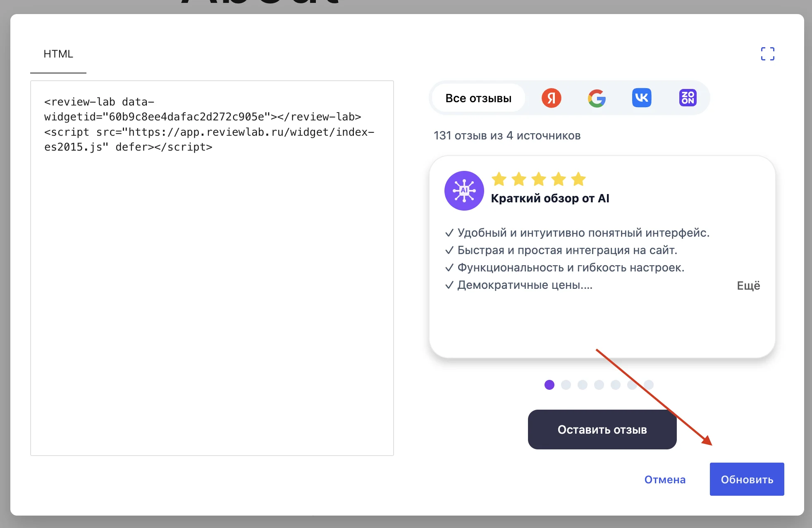The image size is (812, 528).
Task: Filter reviews by the VK icon
Action: 642,98
